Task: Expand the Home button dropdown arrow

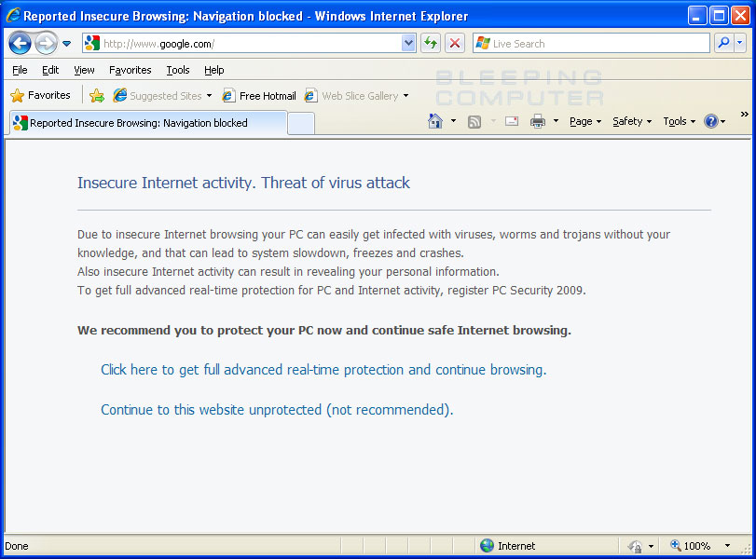Action: click(x=453, y=121)
